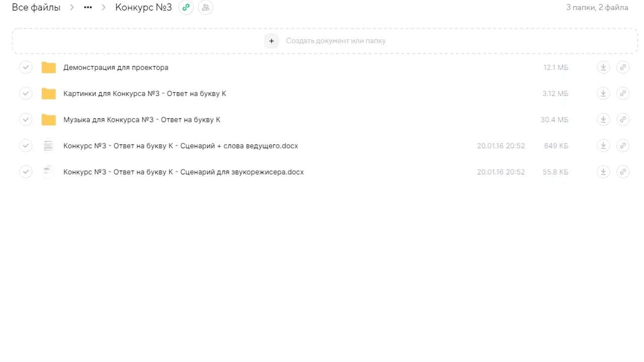The width and height of the screenshot is (644, 362).
Task: Click the Сценарий + слова ведущего file thumbnail
Action: [x=48, y=146]
